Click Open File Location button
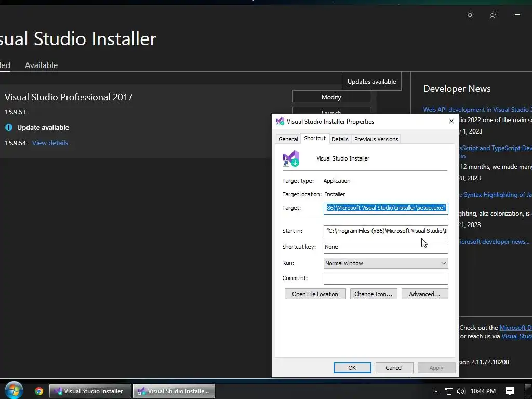532x399 pixels. click(x=315, y=294)
